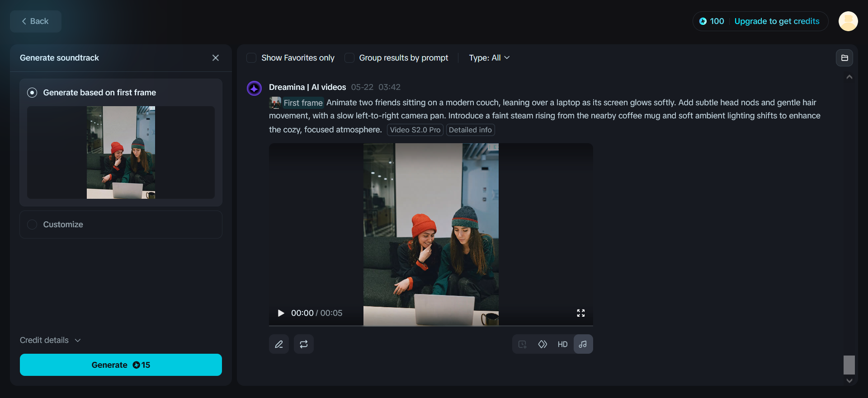This screenshot has width=868, height=398.
Task: Click the 05-22 03:42 timestamp
Action: point(376,87)
